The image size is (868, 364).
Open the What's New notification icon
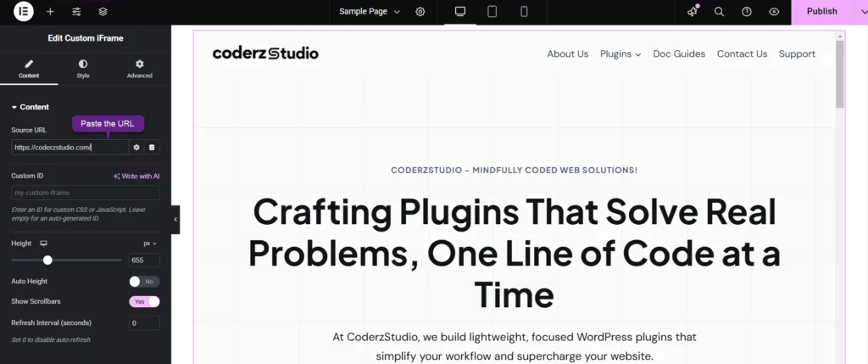(x=693, y=12)
